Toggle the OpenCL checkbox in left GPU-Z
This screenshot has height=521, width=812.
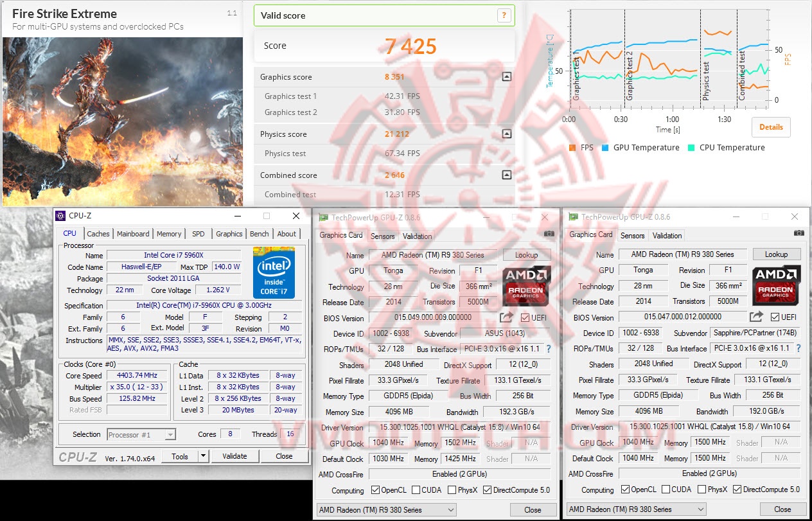(376, 490)
